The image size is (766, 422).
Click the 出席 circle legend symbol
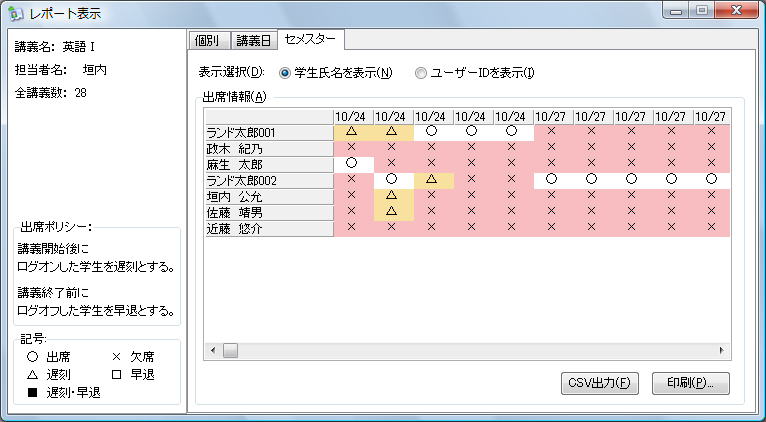point(32,357)
